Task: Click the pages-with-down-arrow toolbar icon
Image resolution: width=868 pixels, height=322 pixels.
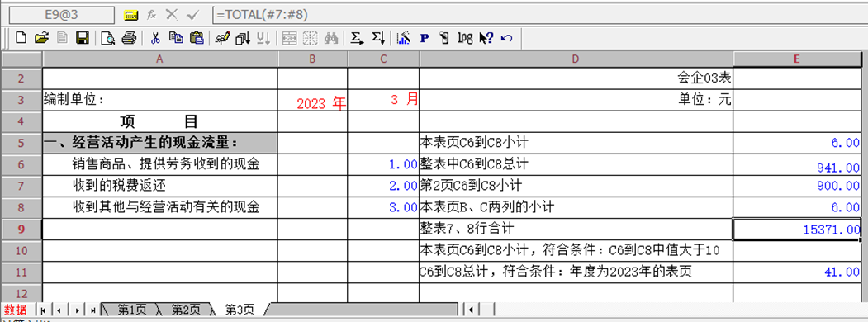Action: click(243, 38)
